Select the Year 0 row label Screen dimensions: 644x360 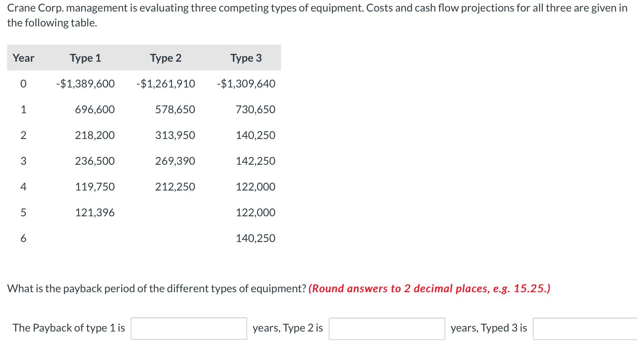(23, 83)
